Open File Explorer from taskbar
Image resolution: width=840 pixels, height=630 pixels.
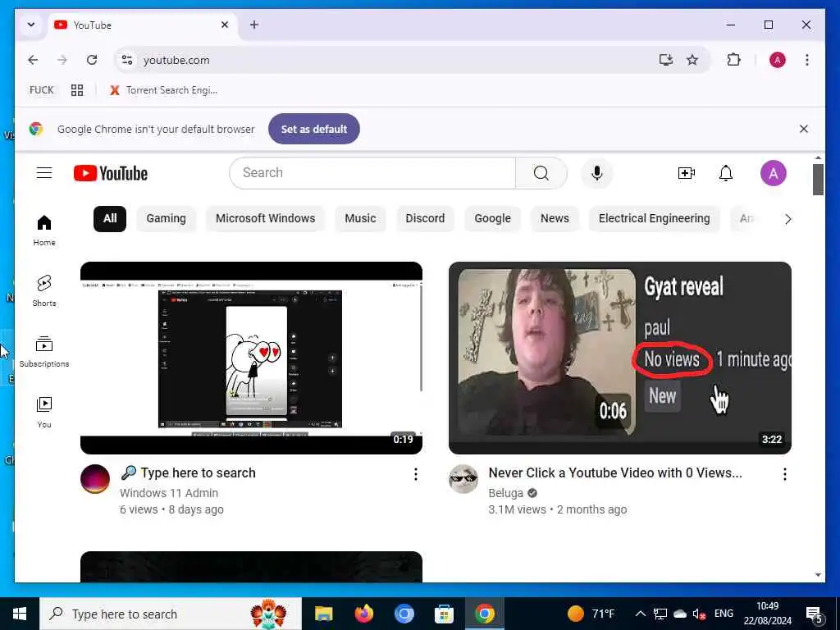[x=323, y=614]
